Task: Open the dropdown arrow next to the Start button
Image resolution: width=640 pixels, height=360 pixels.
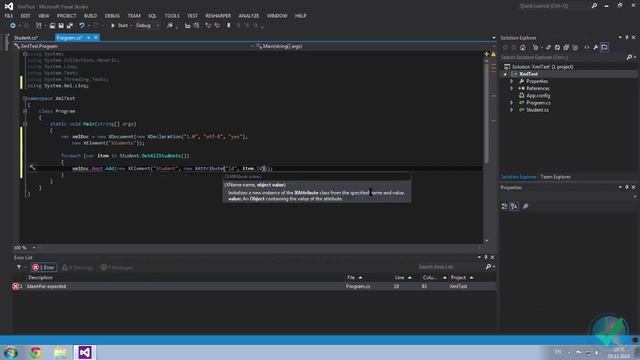Action: 131,26
